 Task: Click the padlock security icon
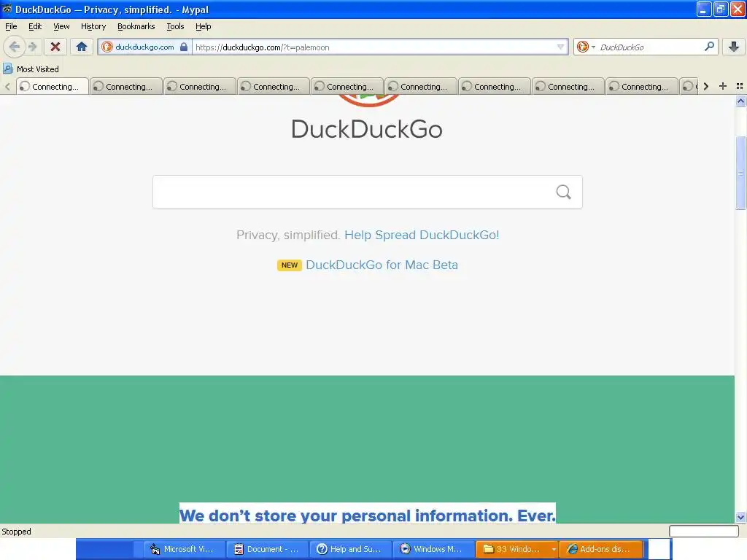tap(183, 47)
